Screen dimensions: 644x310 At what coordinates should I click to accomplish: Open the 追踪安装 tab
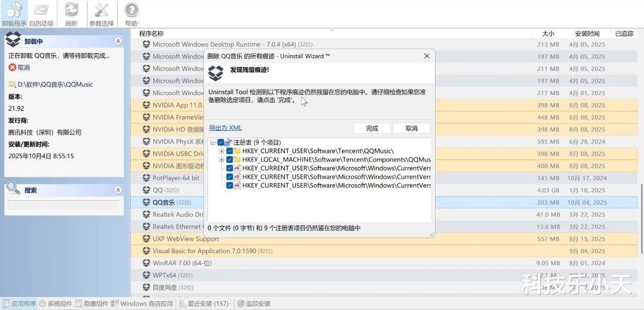tap(254, 303)
